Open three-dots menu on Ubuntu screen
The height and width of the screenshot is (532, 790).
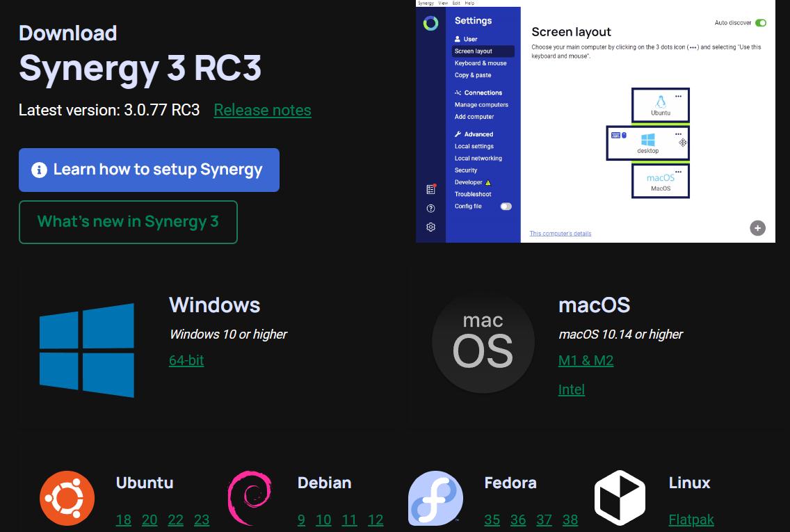point(678,97)
